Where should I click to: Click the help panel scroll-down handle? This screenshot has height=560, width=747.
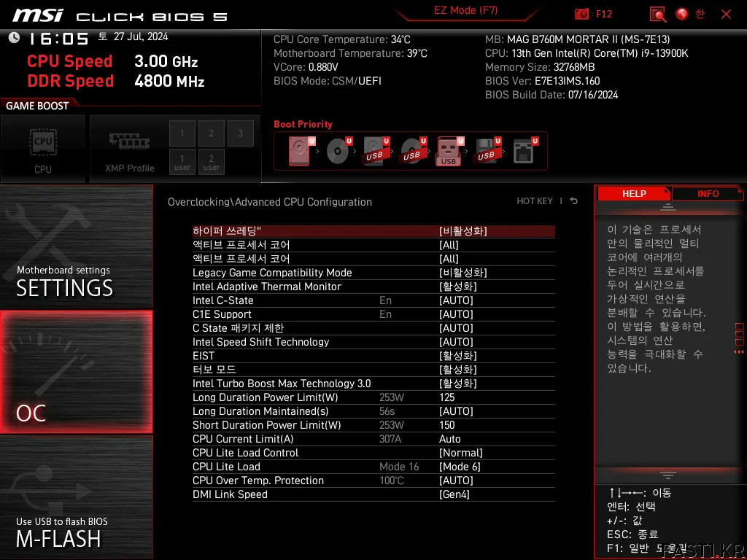pos(668,475)
